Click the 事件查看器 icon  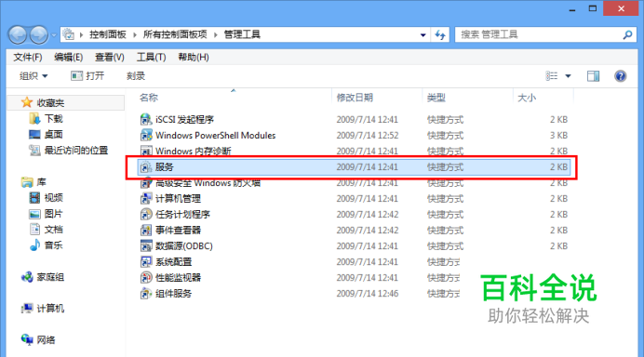pyautogui.click(x=146, y=231)
